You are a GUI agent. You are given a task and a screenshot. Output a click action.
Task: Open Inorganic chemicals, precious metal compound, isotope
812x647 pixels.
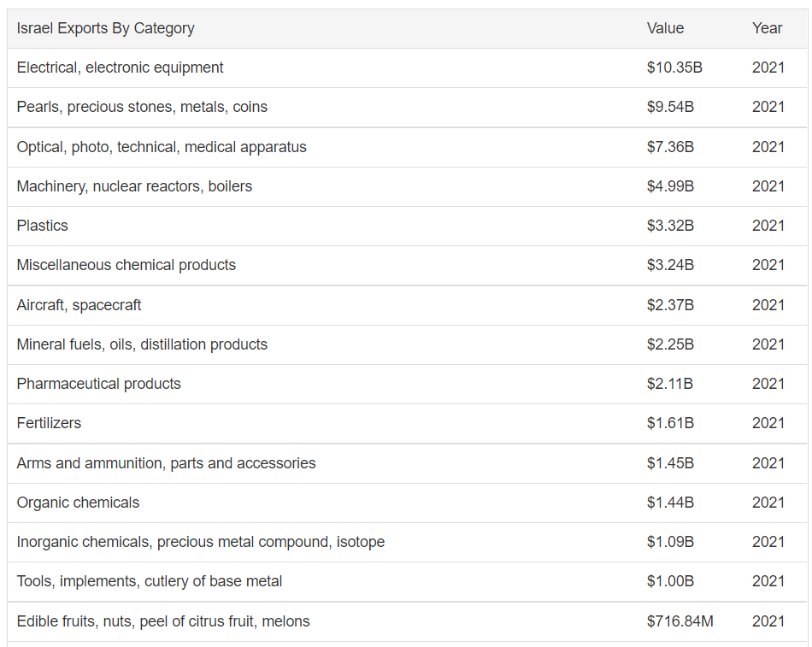point(200,542)
